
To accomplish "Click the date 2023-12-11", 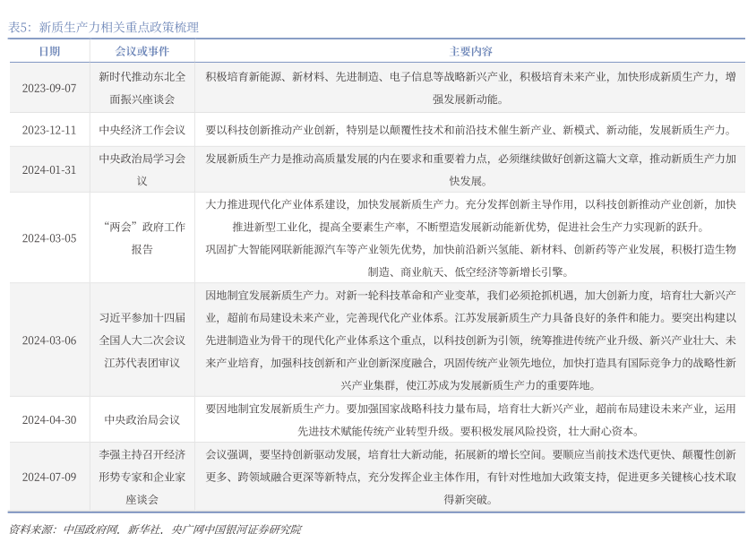I will (49, 130).
